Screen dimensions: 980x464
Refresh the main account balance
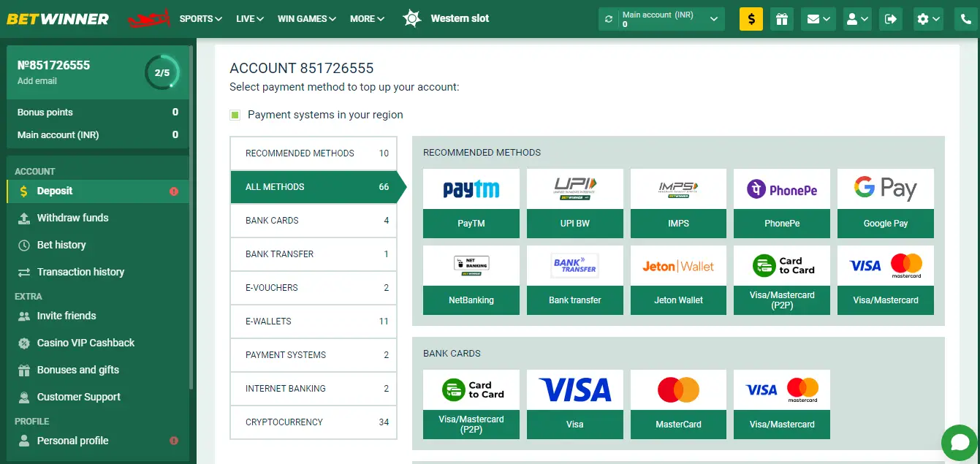[609, 19]
